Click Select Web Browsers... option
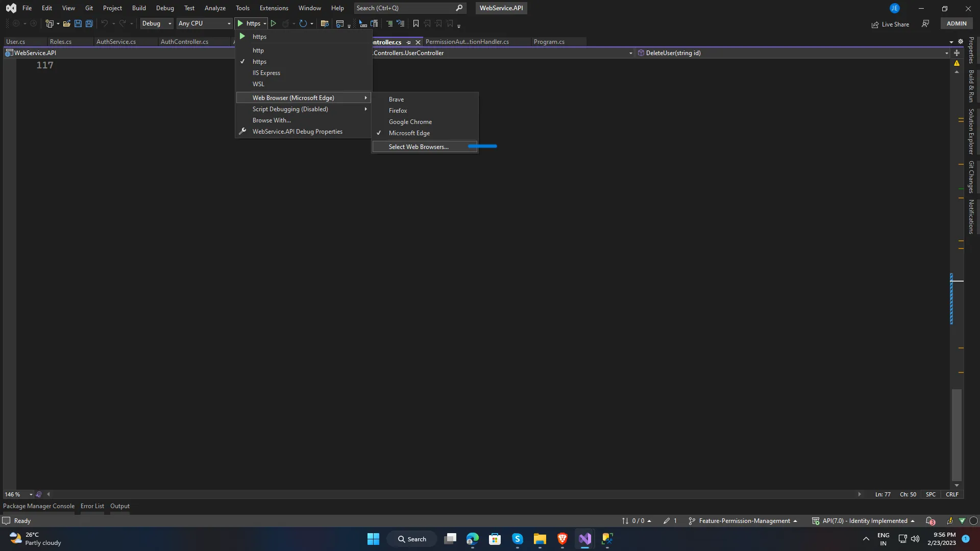980x551 pixels. click(x=419, y=147)
